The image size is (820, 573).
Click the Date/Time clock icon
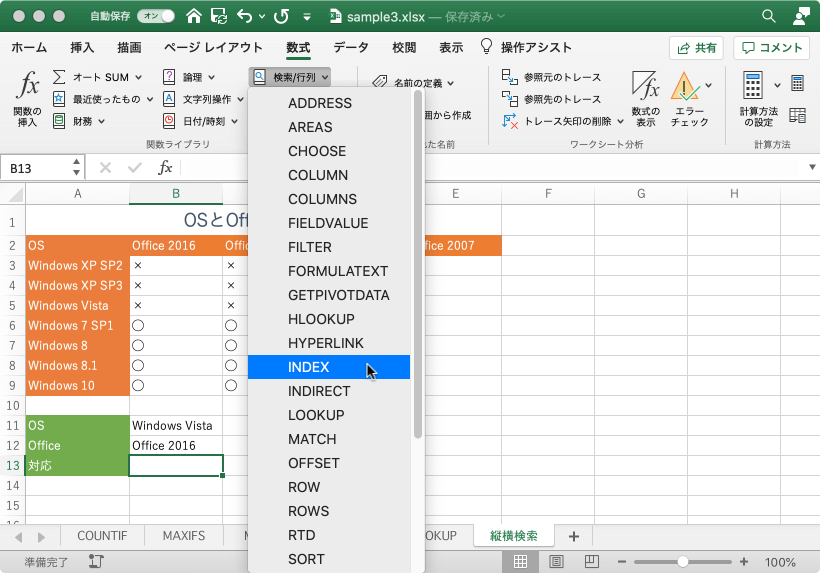coord(169,121)
